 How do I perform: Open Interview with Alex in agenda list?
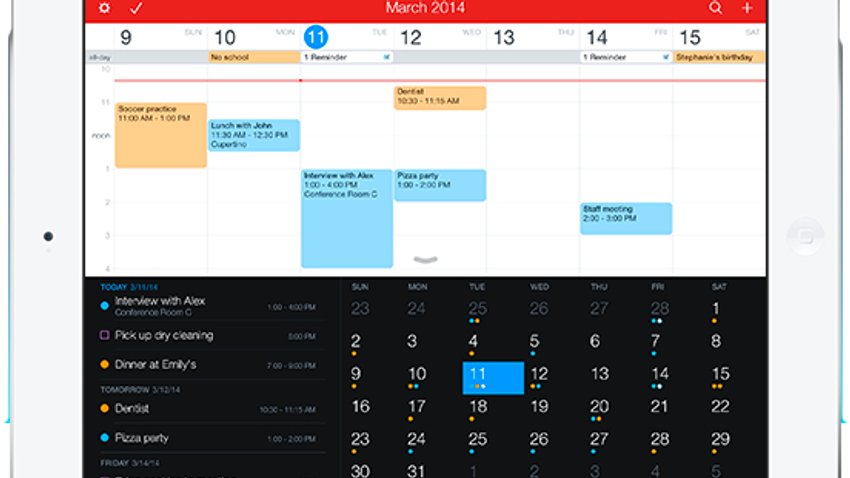(212, 306)
